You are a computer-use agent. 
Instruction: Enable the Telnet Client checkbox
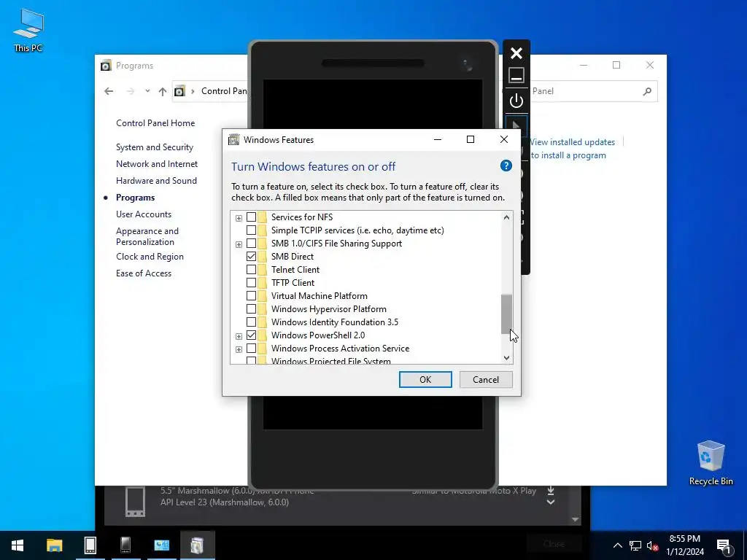coord(251,270)
